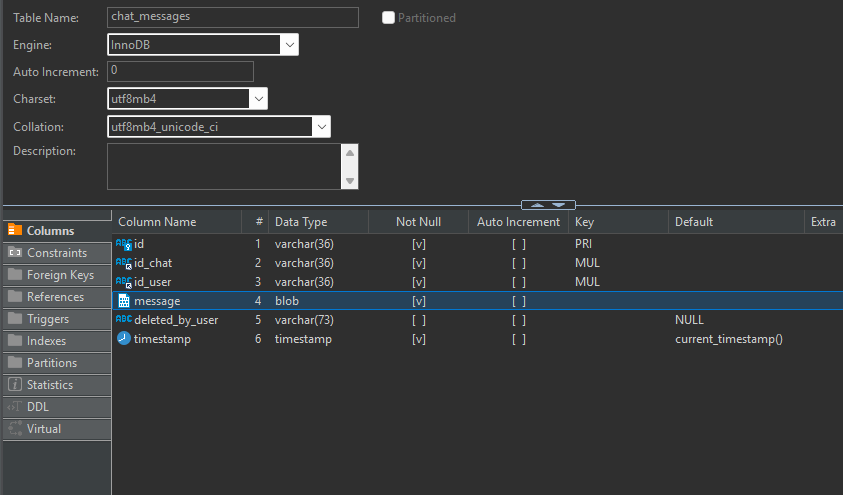843x495 pixels.
Task: Click the Statistics info icon
Action: pyautogui.click(x=15, y=385)
